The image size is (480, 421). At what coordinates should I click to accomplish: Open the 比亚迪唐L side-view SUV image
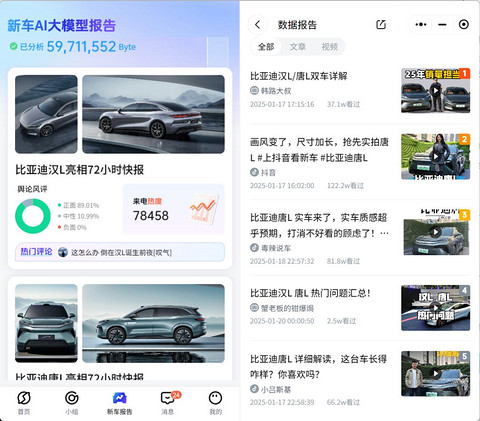click(153, 323)
